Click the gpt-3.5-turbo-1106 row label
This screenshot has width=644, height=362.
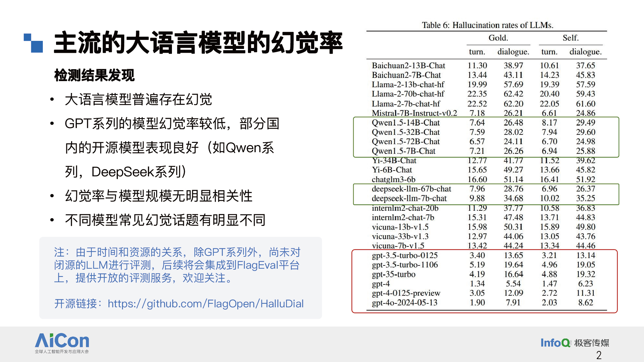(x=405, y=265)
